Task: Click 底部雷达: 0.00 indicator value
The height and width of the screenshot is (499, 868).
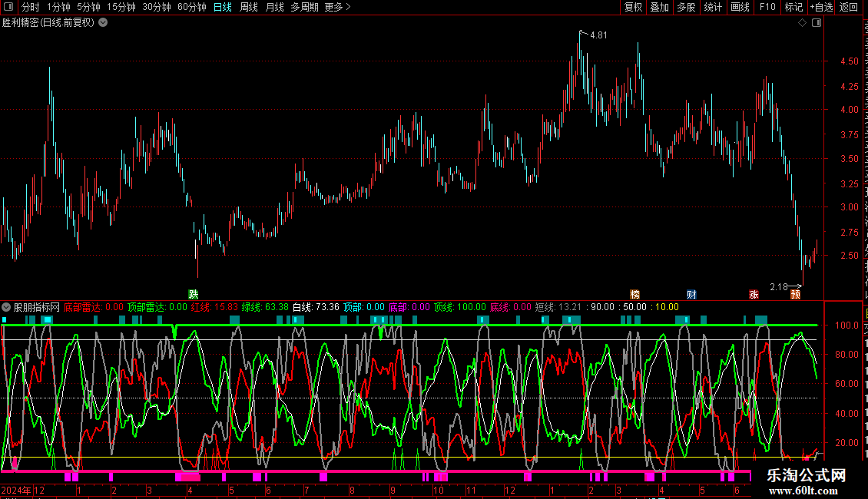Action: (x=94, y=307)
